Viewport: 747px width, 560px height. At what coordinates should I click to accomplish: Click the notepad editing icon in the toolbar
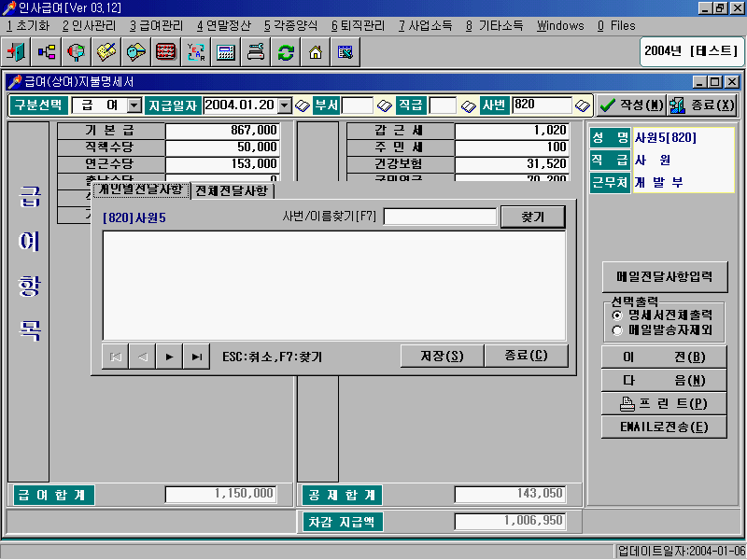coord(105,54)
